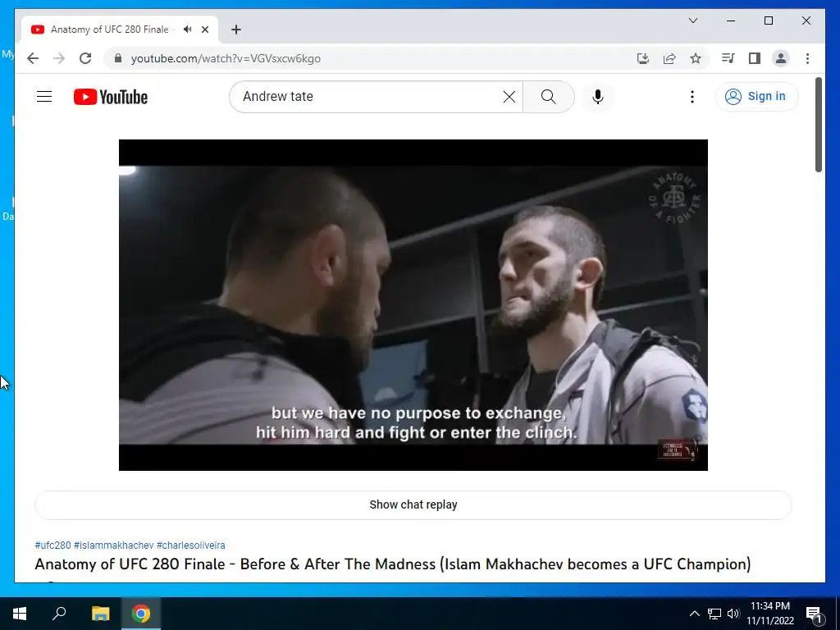Sign in to YouTube account

[756, 97]
